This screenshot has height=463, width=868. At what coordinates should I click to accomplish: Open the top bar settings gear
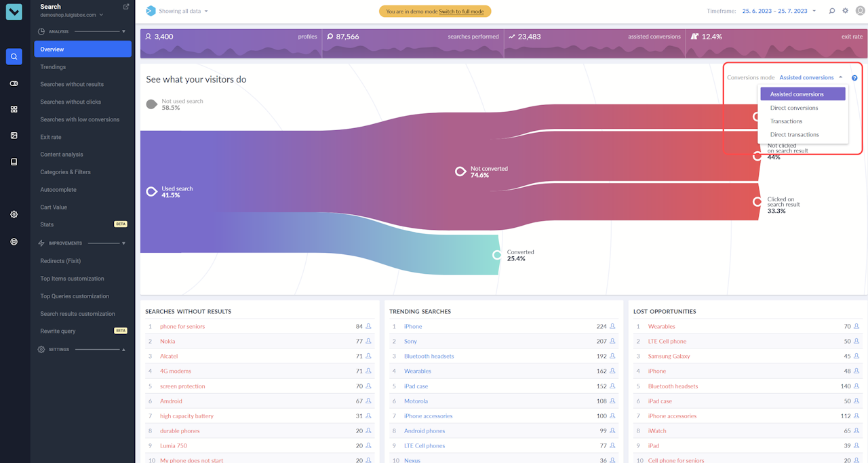[x=846, y=11]
